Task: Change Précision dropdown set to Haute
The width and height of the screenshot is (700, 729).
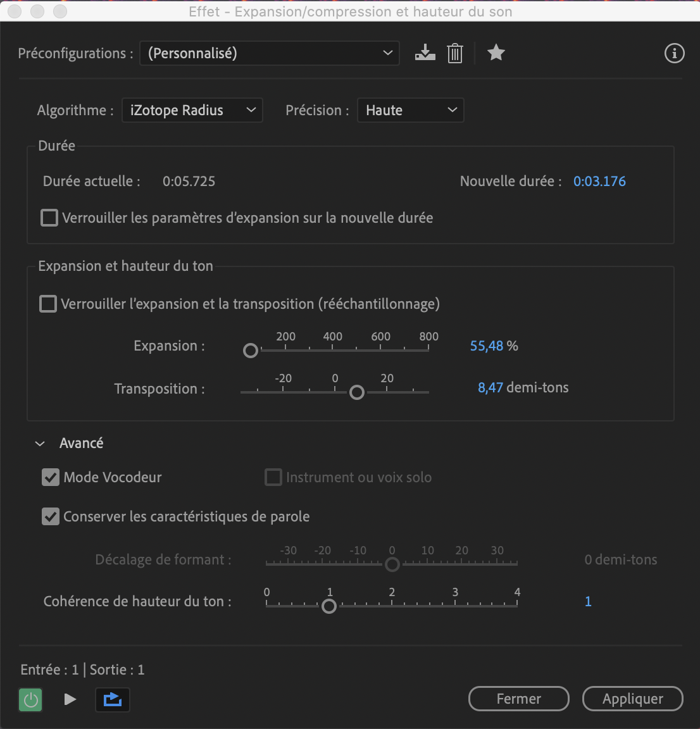Action: point(410,110)
